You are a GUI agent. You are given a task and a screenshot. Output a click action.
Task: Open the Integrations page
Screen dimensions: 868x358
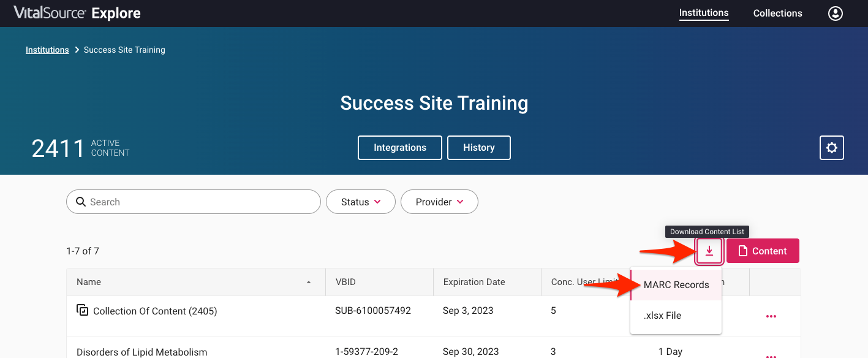tap(399, 147)
